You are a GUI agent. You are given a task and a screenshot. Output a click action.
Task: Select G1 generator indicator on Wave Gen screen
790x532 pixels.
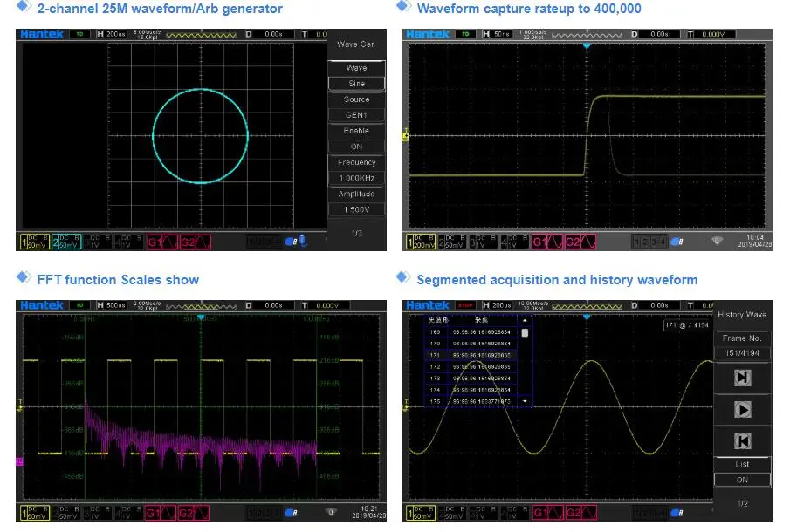click(162, 242)
